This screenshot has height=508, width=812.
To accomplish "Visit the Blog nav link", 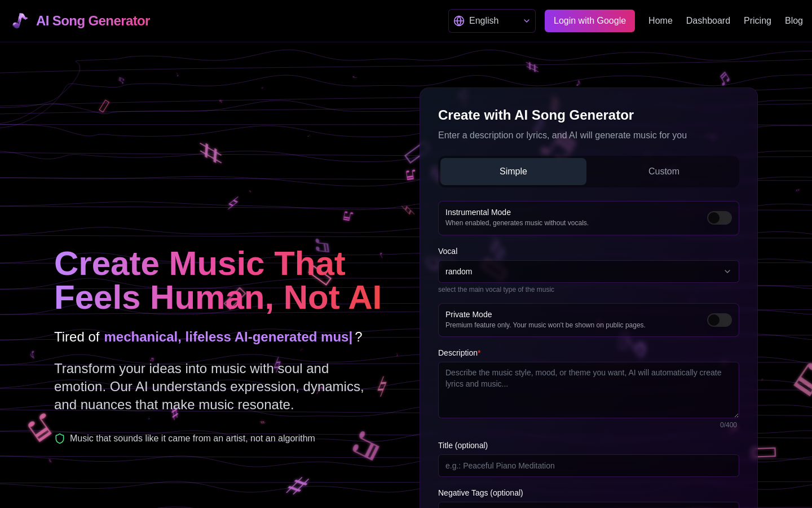I will 794,21.
